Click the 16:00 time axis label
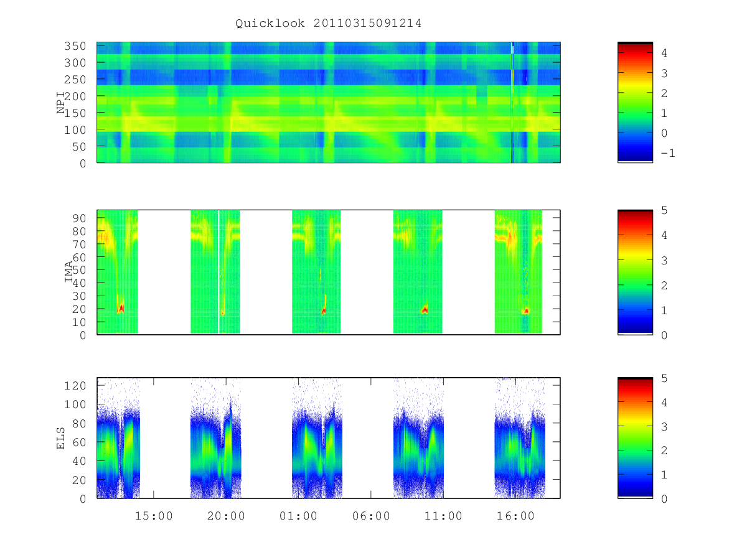Screen dimensions: 747x560 tap(516, 516)
